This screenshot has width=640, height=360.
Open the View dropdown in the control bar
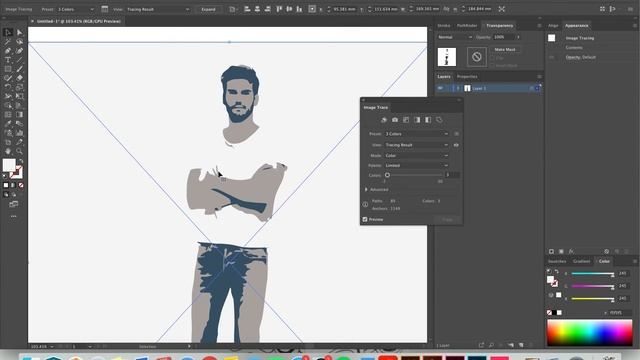click(x=158, y=9)
